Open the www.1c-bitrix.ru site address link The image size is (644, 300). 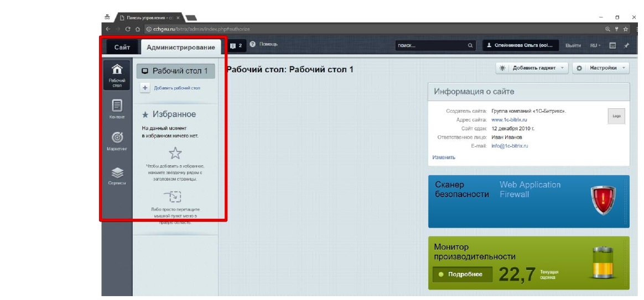(509, 119)
